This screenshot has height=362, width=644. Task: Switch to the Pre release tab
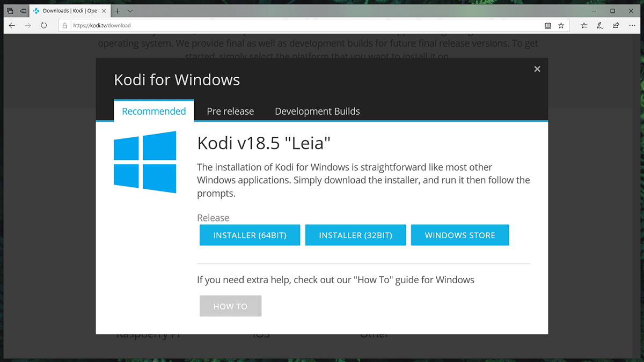(x=230, y=111)
